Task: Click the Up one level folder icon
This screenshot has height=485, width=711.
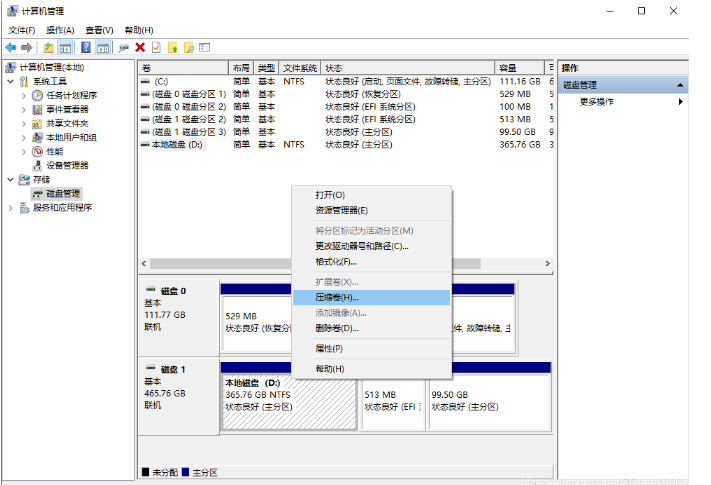Action: (x=49, y=47)
